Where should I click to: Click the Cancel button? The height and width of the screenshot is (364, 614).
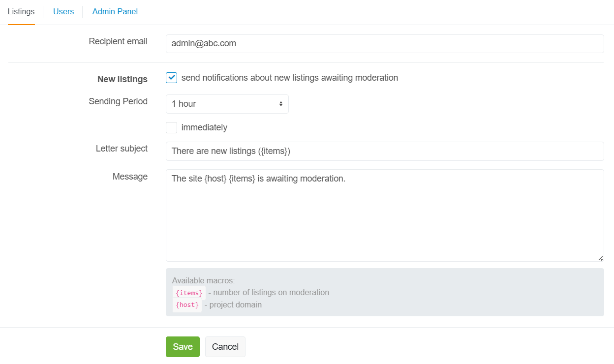[225, 347]
